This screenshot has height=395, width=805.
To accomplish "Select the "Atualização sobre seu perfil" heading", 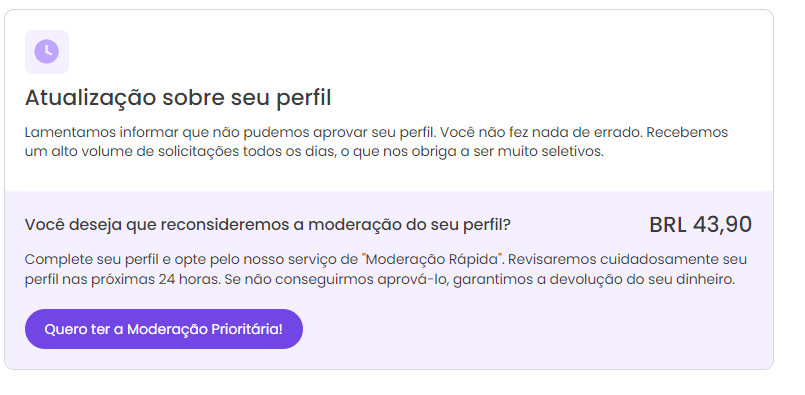I will pos(178,98).
